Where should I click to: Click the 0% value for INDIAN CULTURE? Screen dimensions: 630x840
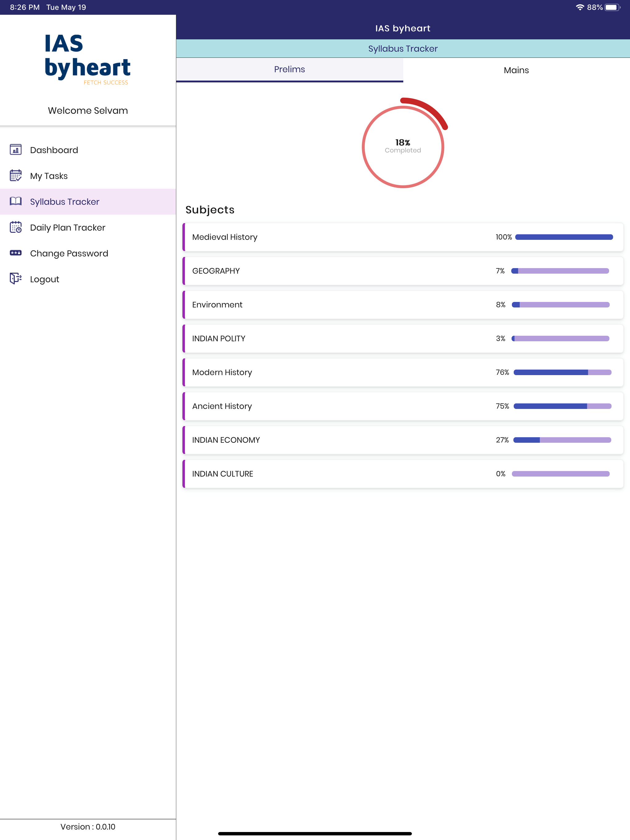point(501,473)
